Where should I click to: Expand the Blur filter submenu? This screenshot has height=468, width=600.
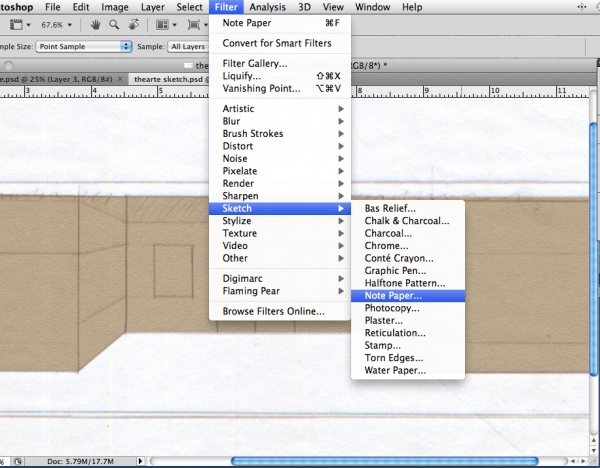click(280, 121)
